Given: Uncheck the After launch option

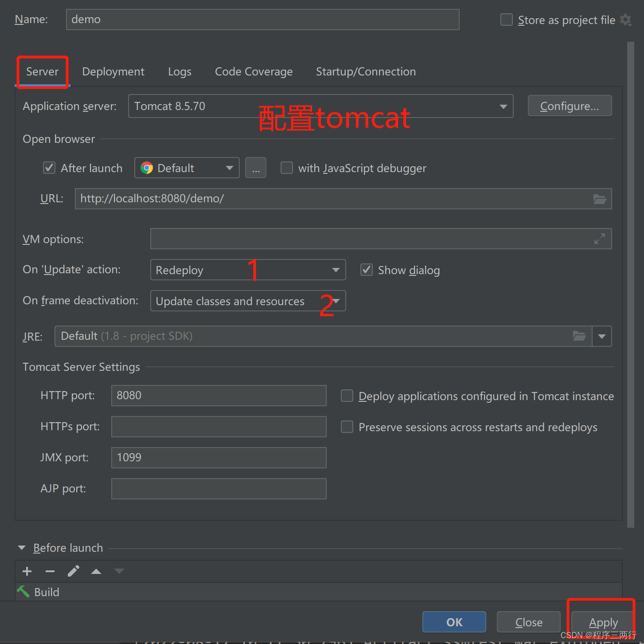Looking at the screenshot, I should pos(49,168).
